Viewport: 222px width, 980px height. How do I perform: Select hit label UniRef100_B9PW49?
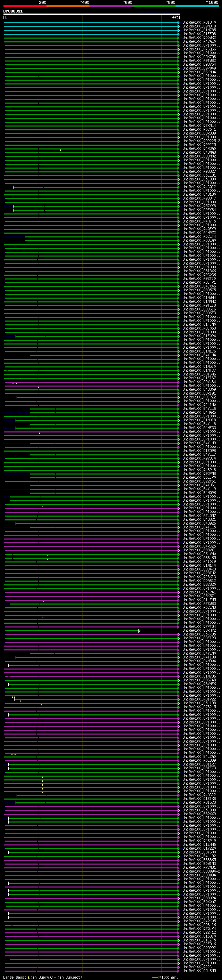[x=199, y=68]
